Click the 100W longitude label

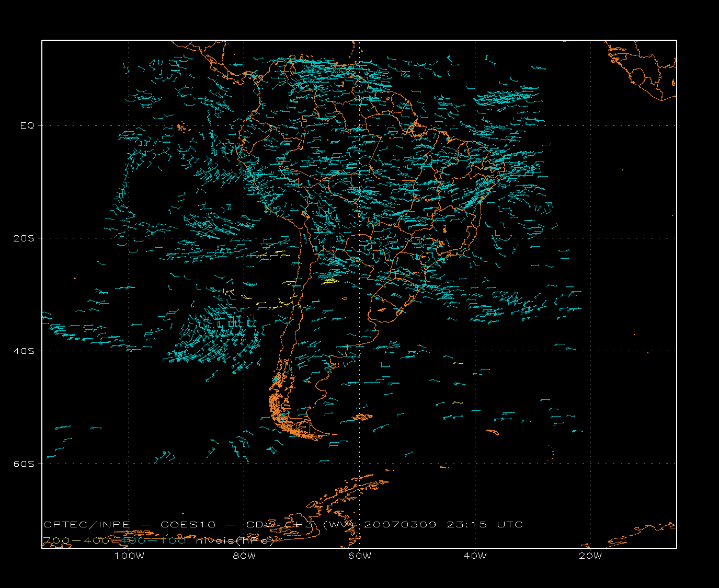coord(129,556)
